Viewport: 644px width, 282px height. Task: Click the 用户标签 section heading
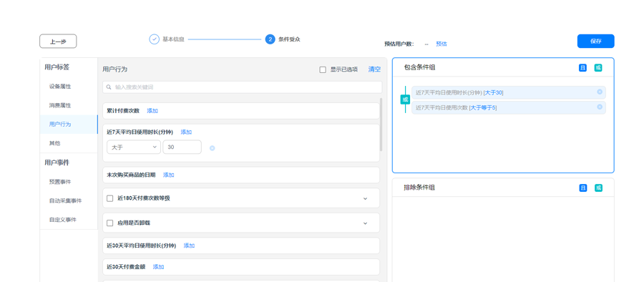coord(57,67)
